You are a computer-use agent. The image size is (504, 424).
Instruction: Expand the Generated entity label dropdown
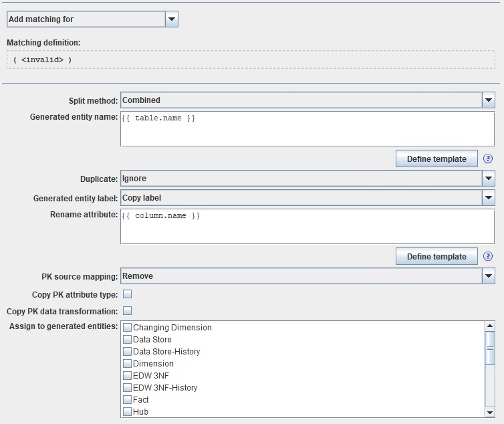(x=488, y=198)
